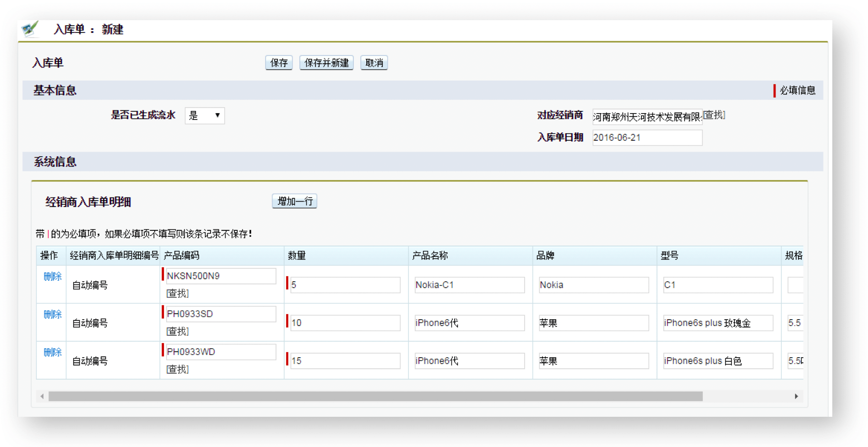
Task: Click the 经销商入库单明细 section title
Action: click(x=88, y=202)
